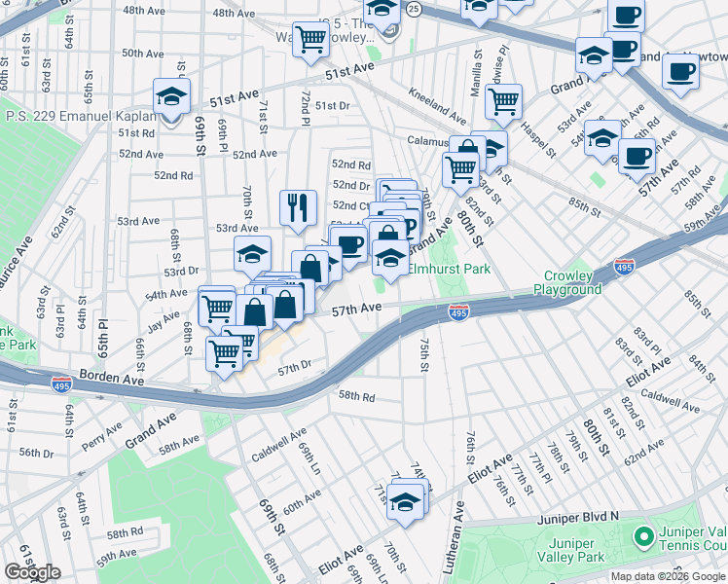Click the route 25 shield at top
The width and height of the screenshot is (728, 584).
pyautogui.click(x=414, y=8)
